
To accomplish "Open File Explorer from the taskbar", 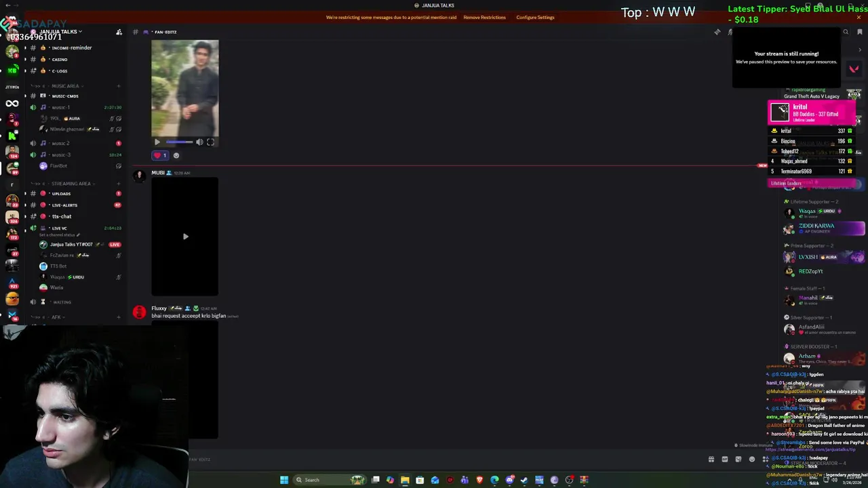I will point(405,480).
